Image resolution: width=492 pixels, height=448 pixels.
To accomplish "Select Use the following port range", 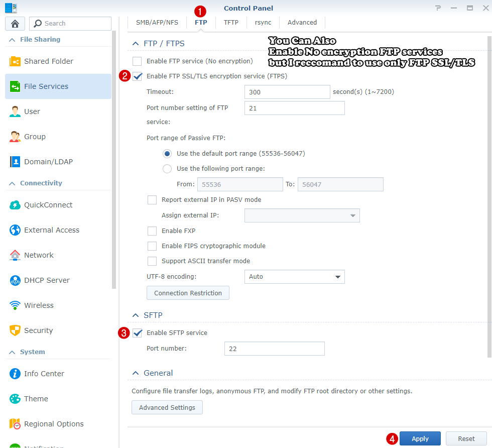I will (167, 168).
